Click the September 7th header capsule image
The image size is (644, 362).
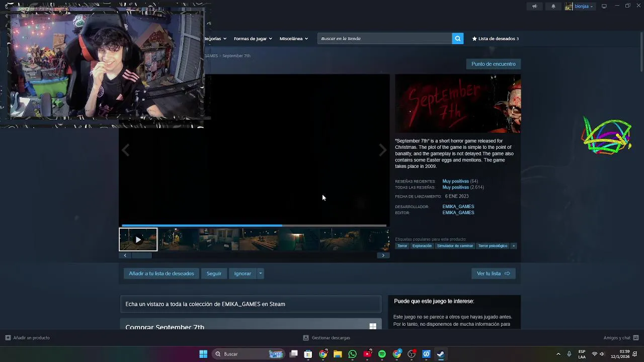[458, 104]
